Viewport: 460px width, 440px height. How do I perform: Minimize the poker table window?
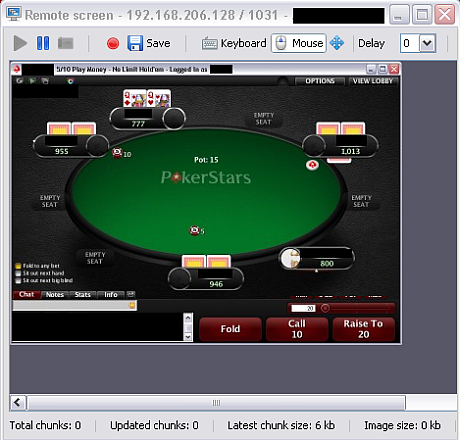(x=371, y=69)
